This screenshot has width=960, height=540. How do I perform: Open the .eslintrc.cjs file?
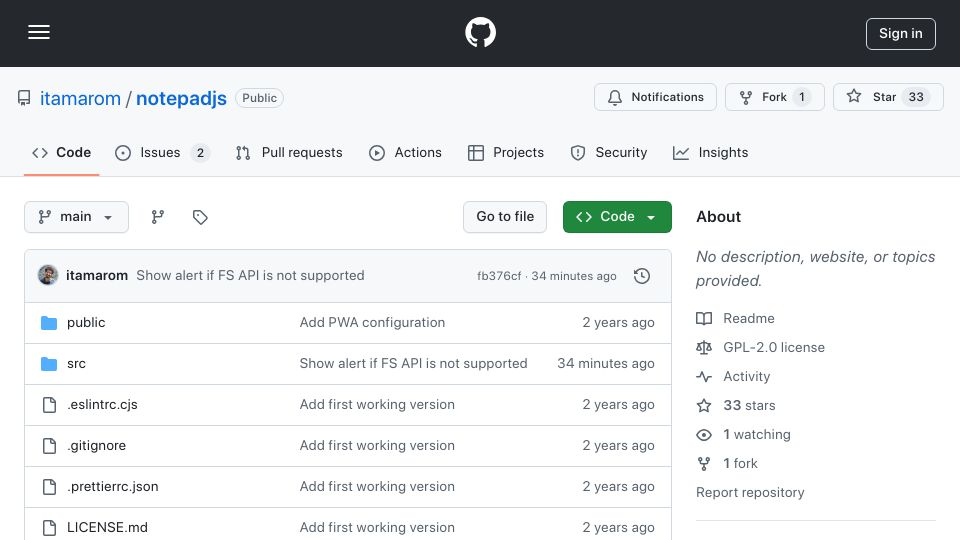pyautogui.click(x=102, y=405)
